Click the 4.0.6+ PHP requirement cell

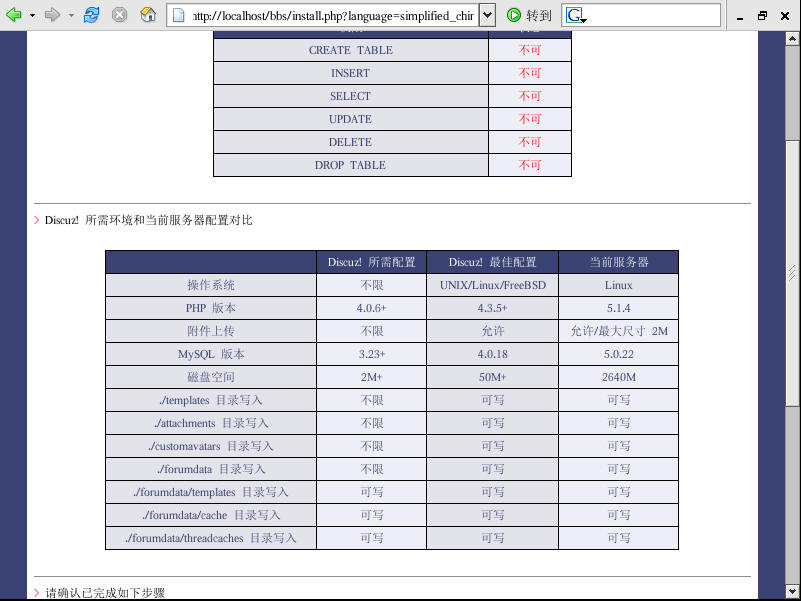[x=371, y=308]
